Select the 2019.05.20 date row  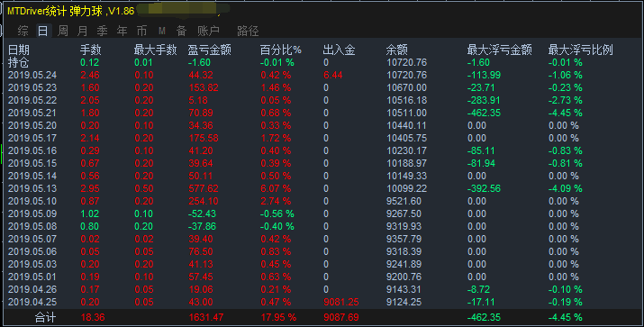tap(32, 125)
